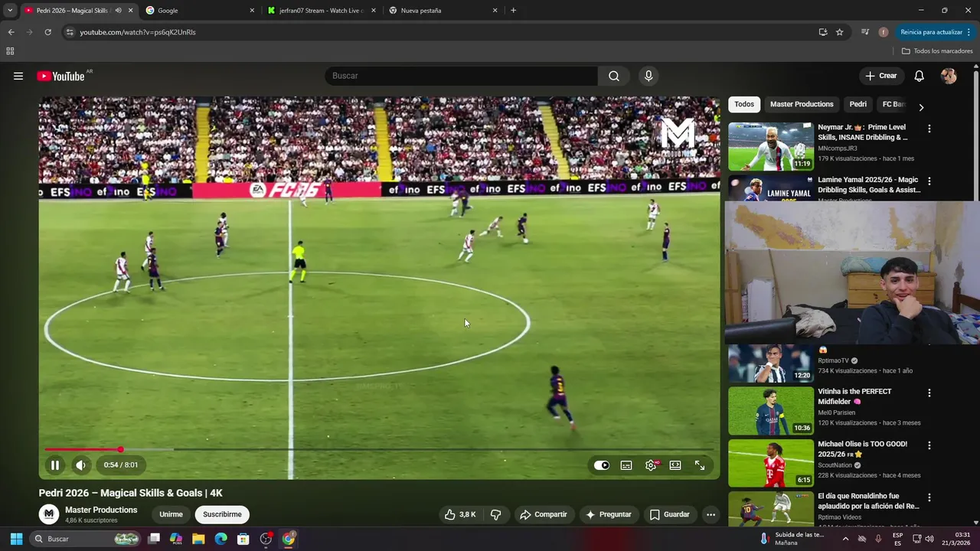The height and width of the screenshot is (551, 980).
Task: Toggle autoplay switch in player
Action: 602,465
